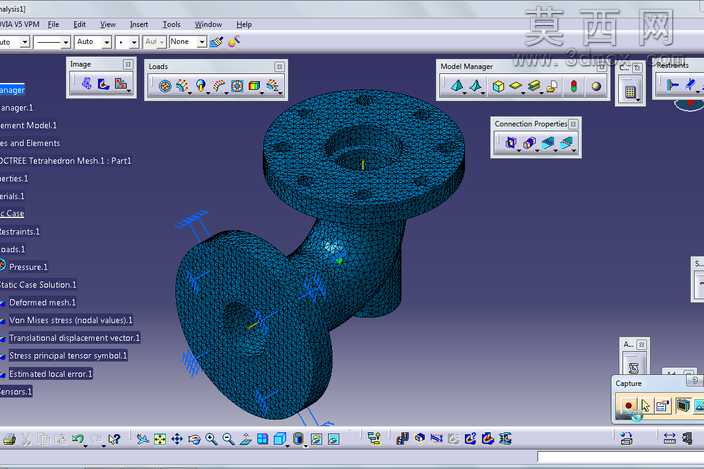
Task: Select Pressure.1 in the tree
Action: [x=28, y=267]
